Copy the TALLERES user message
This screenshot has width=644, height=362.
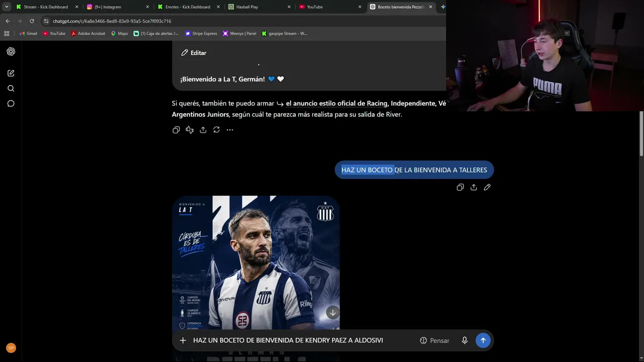coord(460,187)
